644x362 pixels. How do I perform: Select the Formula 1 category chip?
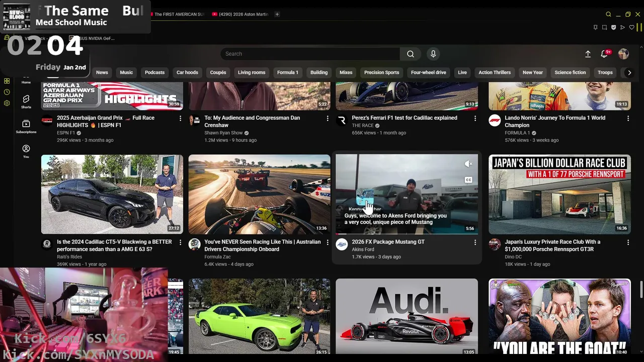pos(288,72)
